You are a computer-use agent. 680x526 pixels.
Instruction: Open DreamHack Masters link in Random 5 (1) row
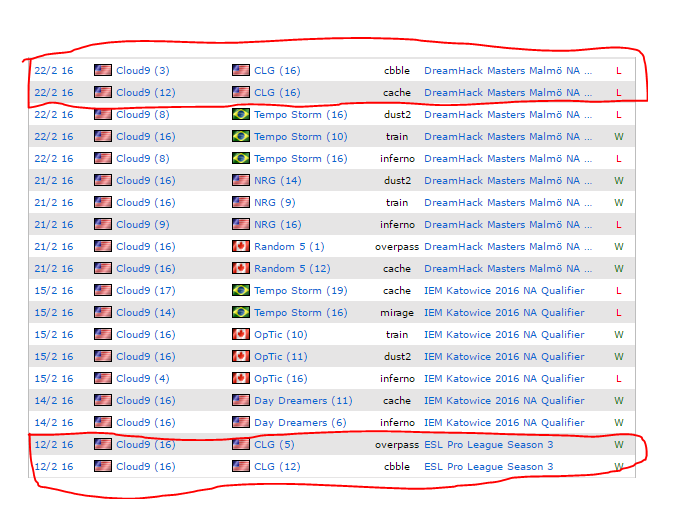pyautogui.click(x=508, y=247)
